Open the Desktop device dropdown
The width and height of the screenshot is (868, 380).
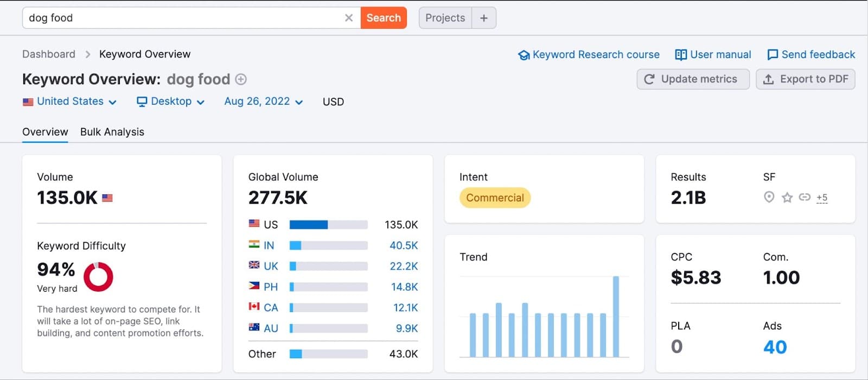(x=170, y=102)
